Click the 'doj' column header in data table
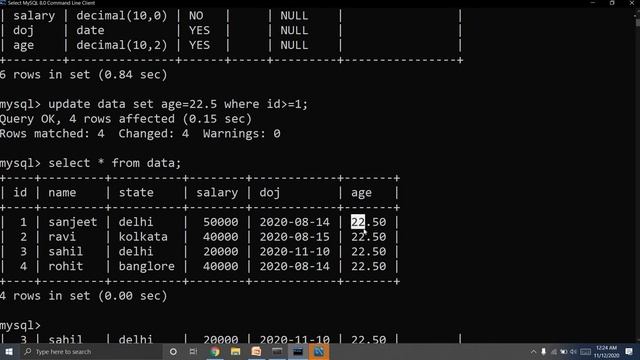Image resolution: width=640 pixels, height=360 pixels. click(270, 193)
